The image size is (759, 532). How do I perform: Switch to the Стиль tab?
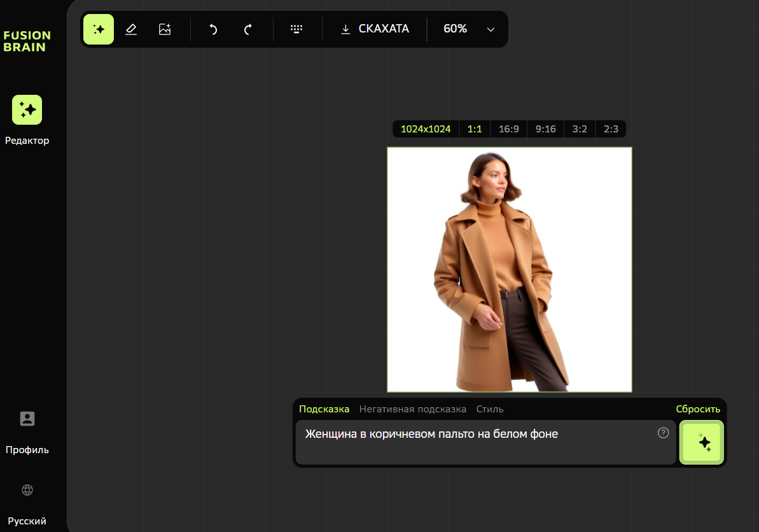(x=490, y=409)
